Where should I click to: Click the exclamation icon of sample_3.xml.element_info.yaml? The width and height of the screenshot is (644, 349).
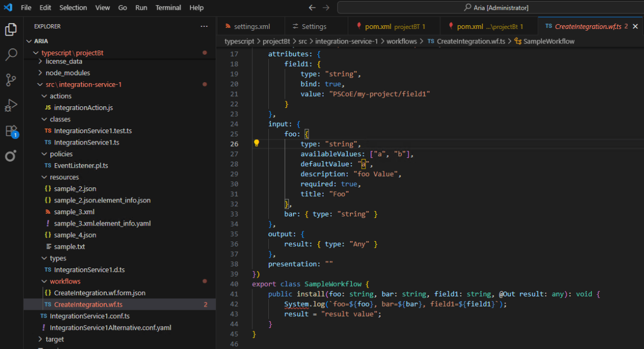(x=48, y=224)
